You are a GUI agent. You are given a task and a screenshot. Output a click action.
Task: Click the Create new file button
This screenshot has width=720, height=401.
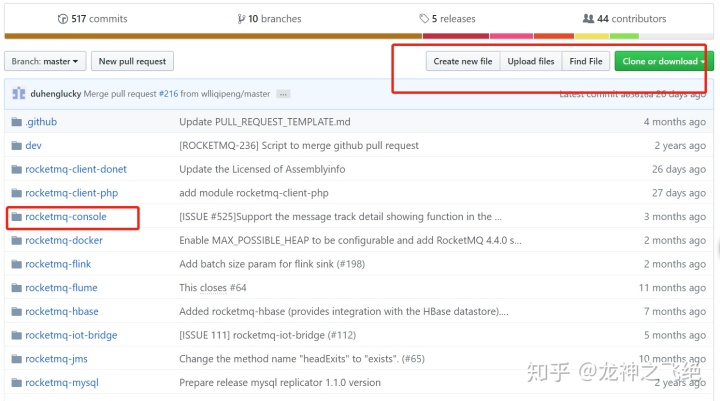coord(463,61)
